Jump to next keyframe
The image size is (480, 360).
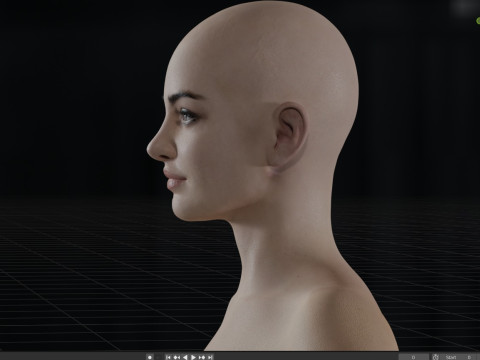202,357
